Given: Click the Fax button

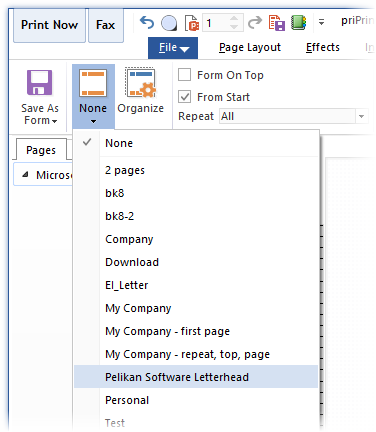Looking at the screenshot, I should (106, 25).
